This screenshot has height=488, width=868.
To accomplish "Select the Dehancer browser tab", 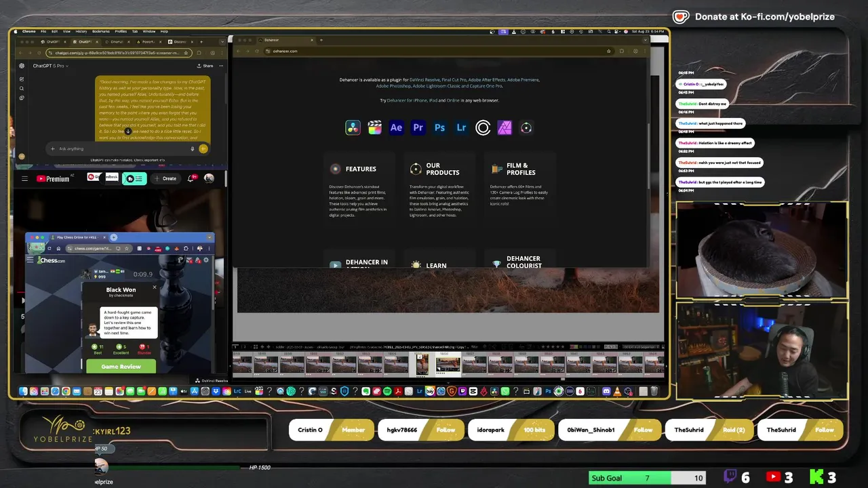I will (x=285, y=40).
